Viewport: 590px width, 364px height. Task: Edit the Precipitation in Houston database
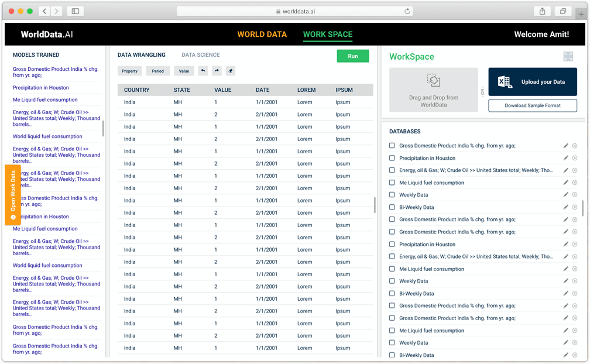coord(565,158)
